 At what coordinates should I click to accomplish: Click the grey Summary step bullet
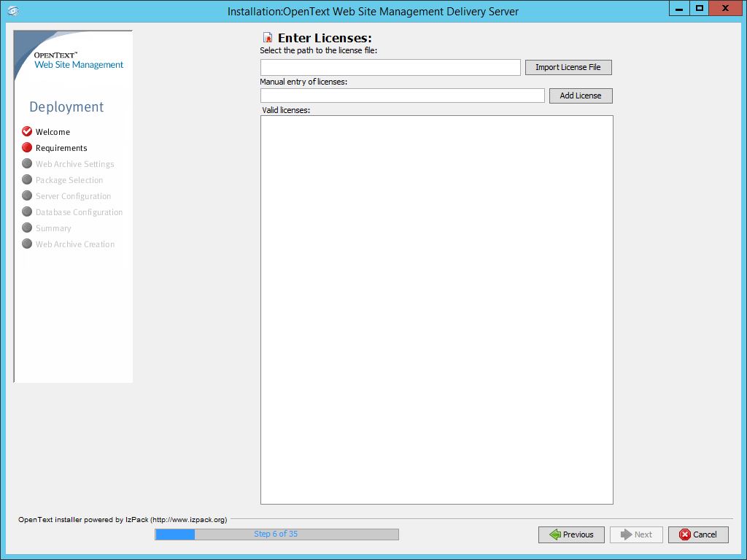(x=27, y=227)
